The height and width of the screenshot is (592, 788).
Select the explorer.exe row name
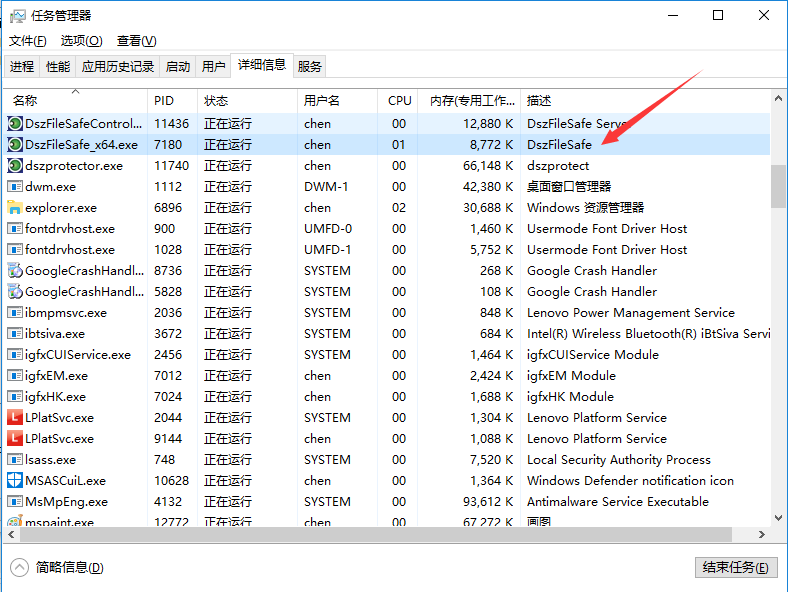click(61, 208)
